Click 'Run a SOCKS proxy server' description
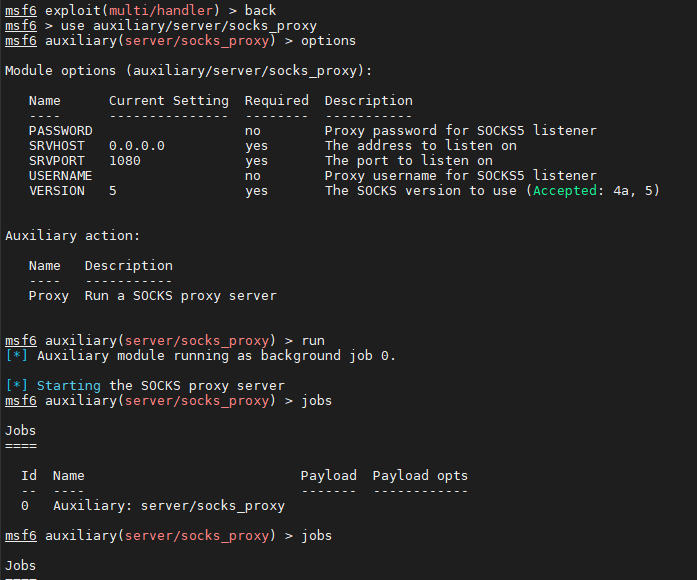Screen dimensions: 697x580 pyautogui.click(x=180, y=296)
